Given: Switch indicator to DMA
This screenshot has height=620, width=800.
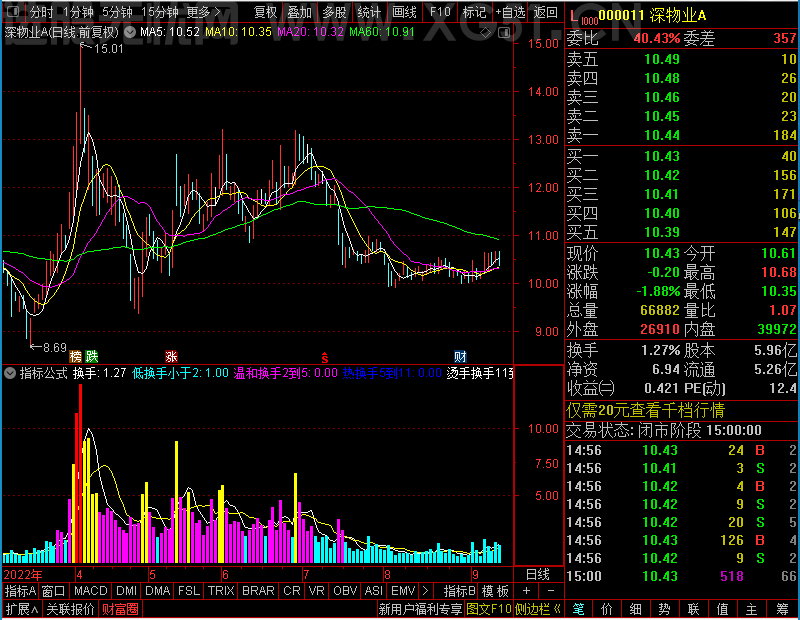Looking at the screenshot, I should (157, 591).
